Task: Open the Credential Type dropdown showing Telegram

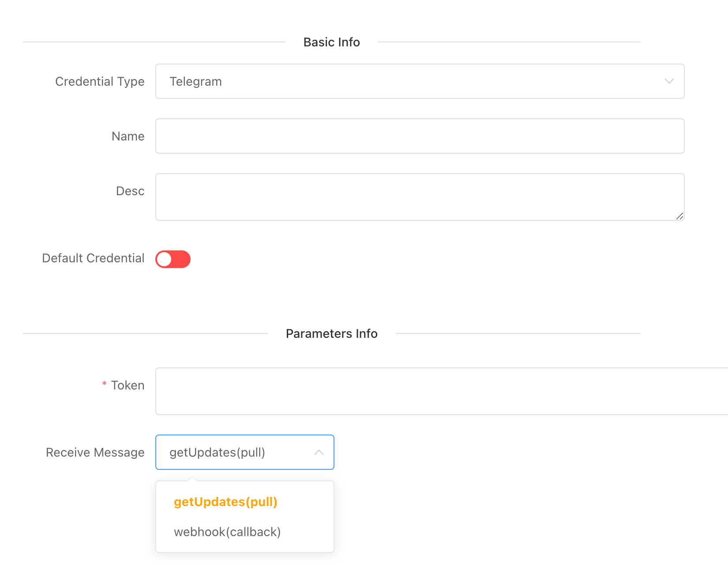Action: click(x=419, y=81)
